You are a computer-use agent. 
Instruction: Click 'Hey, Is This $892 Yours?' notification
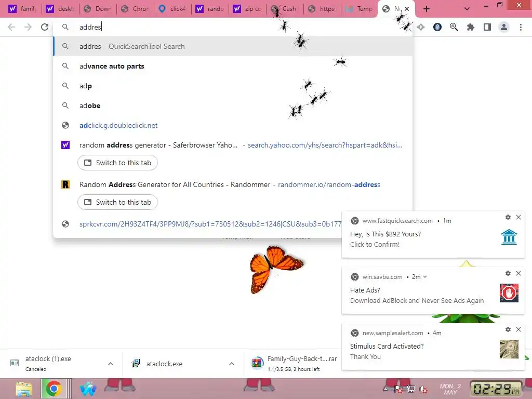[385, 234]
